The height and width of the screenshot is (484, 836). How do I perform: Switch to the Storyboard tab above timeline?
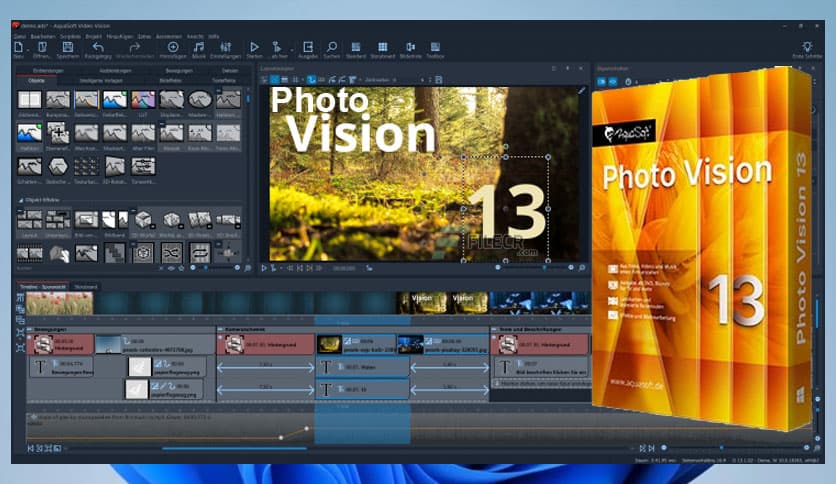pyautogui.click(x=86, y=287)
